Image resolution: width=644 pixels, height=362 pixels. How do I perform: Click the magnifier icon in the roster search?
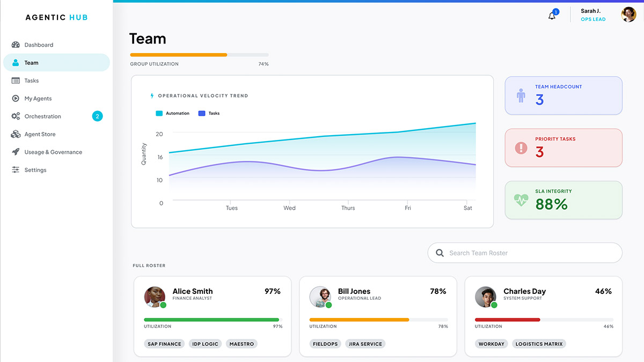(x=440, y=253)
